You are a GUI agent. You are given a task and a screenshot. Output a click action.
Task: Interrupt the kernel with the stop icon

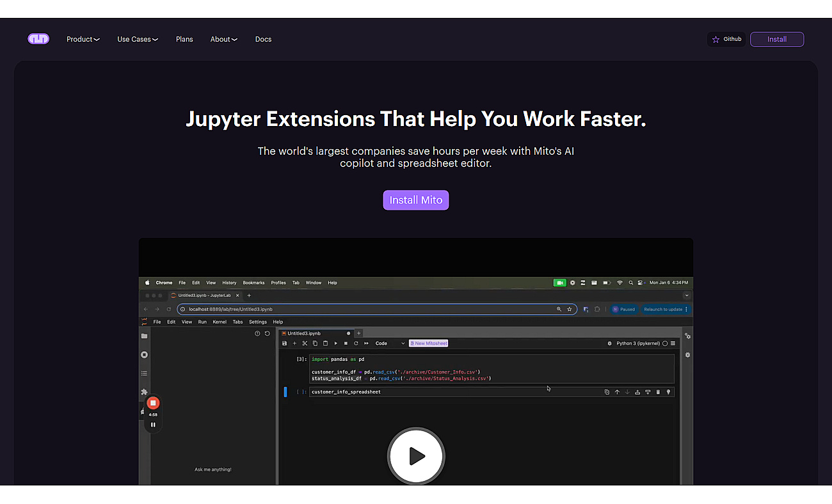coord(346,343)
